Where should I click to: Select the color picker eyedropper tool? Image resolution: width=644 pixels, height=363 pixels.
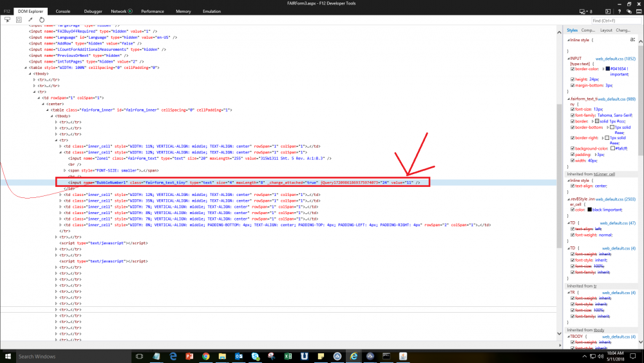pyautogui.click(x=30, y=19)
